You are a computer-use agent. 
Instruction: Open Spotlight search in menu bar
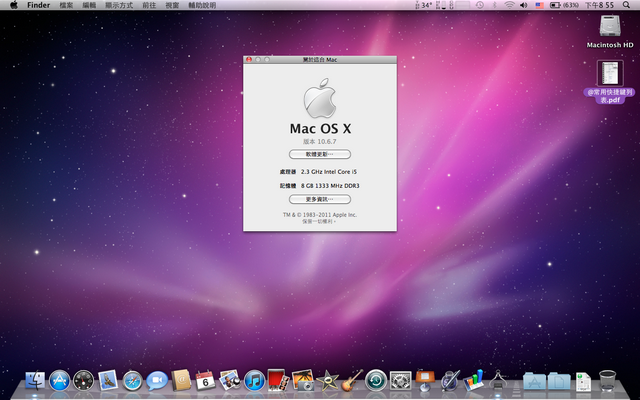pyautogui.click(x=626, y=5)
